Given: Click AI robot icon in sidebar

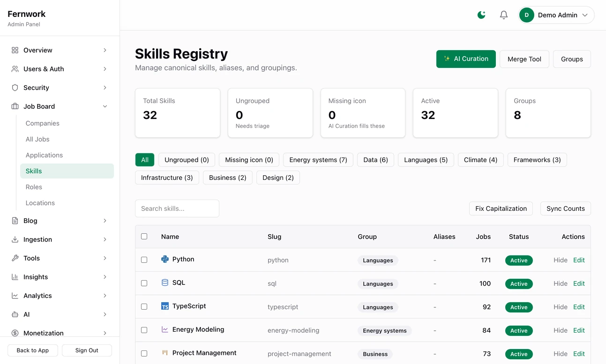Looking at the screenshot, I should [15, 314].
